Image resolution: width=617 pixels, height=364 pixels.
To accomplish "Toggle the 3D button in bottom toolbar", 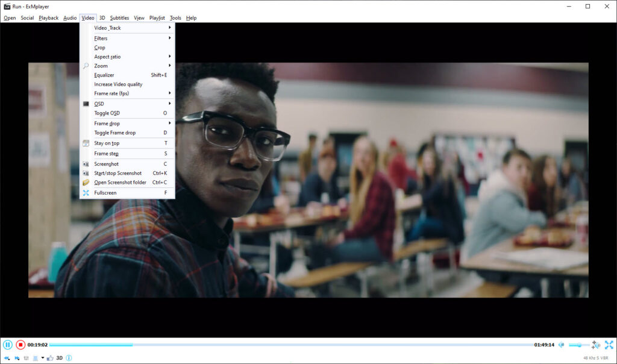I will click(60, 358).
